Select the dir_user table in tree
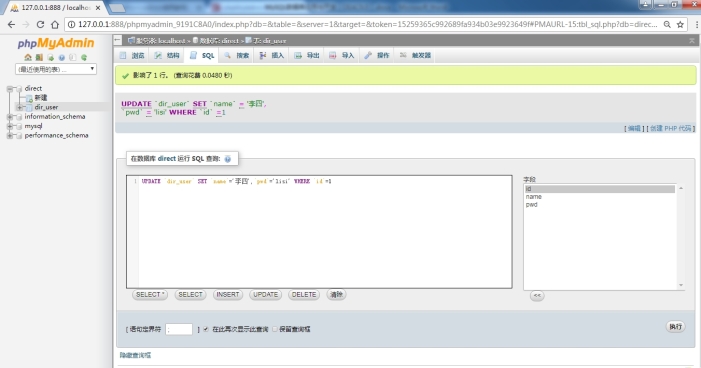The height and width of the screenshot is (368, 701). (x=46, y=107)
